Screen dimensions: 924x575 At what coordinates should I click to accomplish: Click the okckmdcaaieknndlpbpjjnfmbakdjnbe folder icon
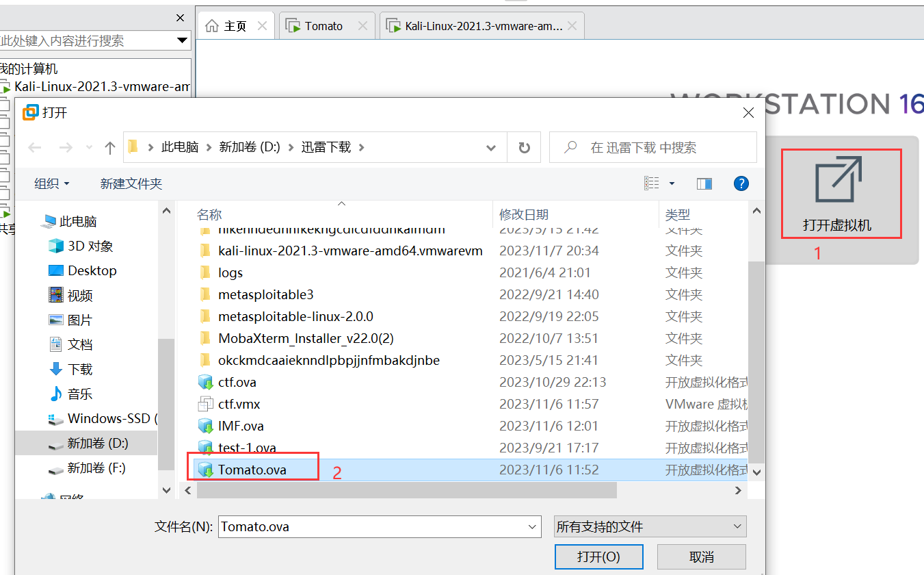(205, 360)
